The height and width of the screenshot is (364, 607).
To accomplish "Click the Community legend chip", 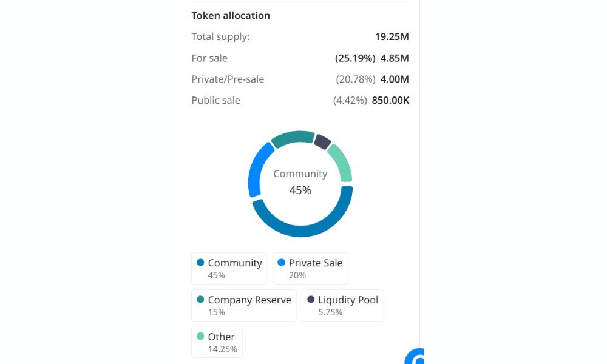I will 229,268.
